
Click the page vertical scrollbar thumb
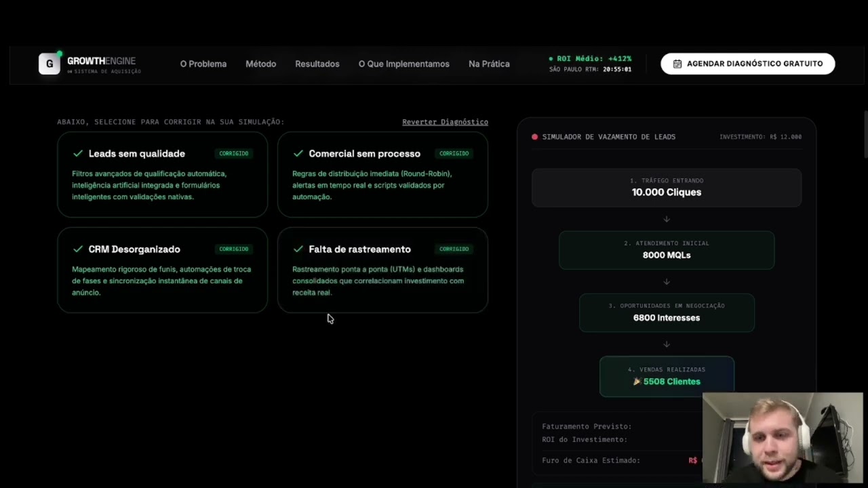click(x=865, y=134)
